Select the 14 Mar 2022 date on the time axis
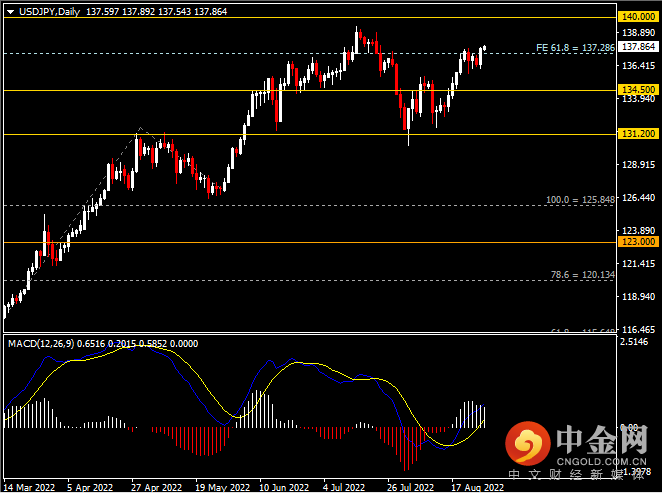662x493 pixels. [x=29, y=487]
